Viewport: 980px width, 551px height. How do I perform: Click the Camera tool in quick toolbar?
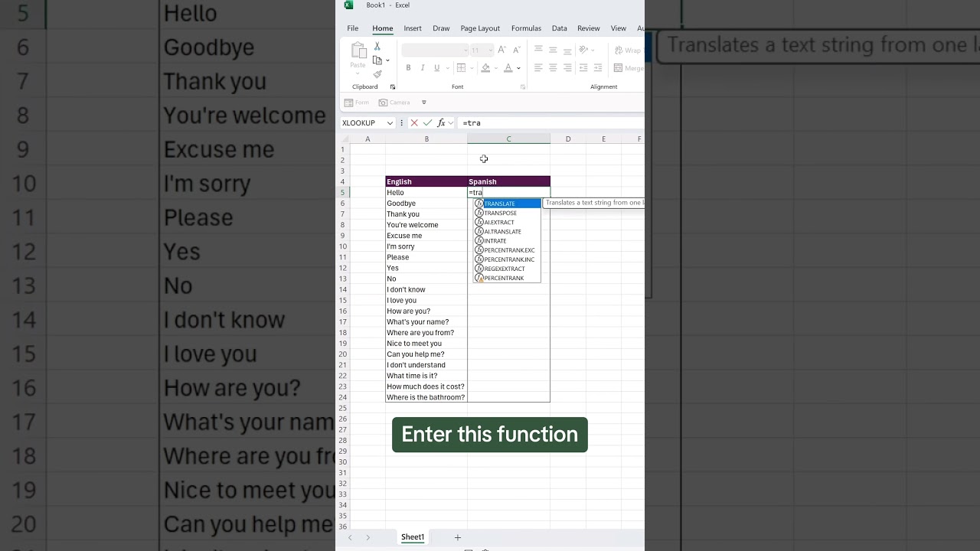click(x=395, y=102)
